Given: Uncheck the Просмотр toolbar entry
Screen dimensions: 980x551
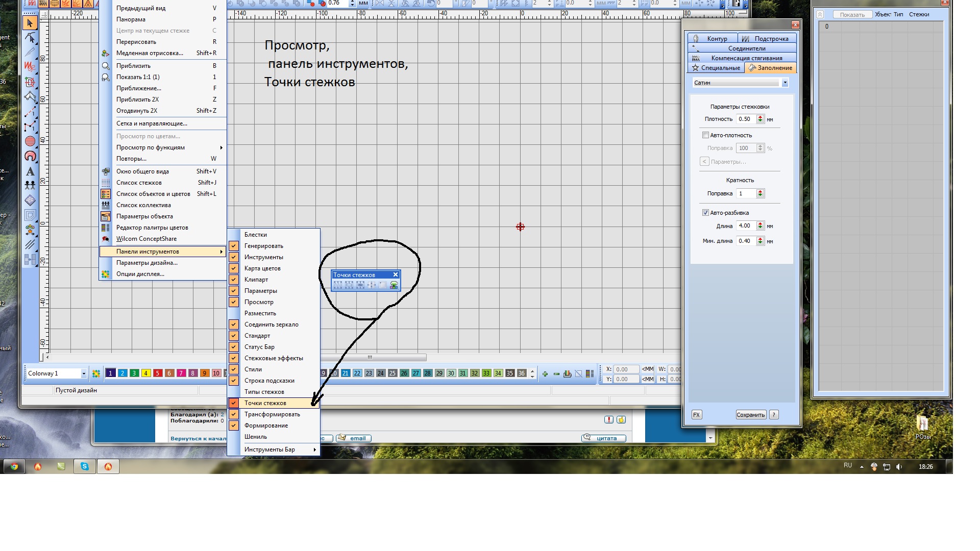Looking at the screenshot, I should pyautogui.click(x=258, y=302).
